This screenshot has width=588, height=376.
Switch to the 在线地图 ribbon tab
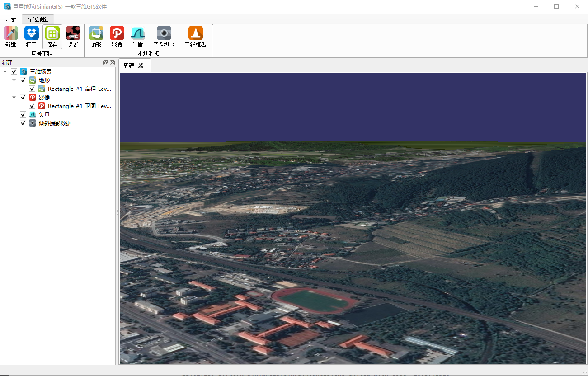[x=38, y=19]
